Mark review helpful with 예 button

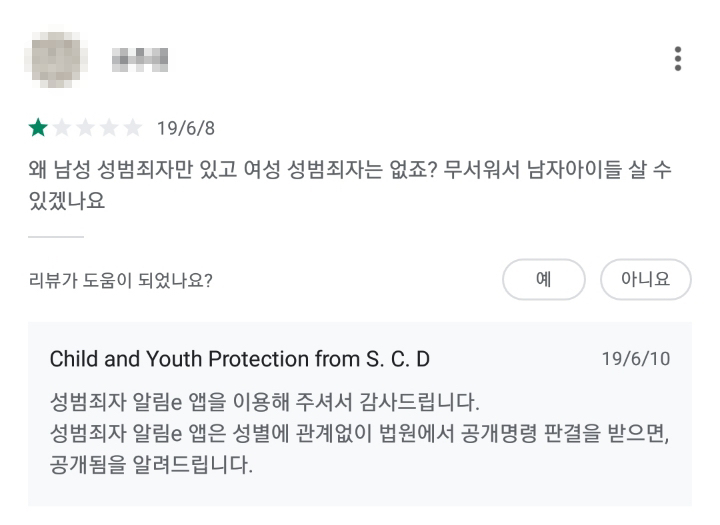(x=544, y=279)
